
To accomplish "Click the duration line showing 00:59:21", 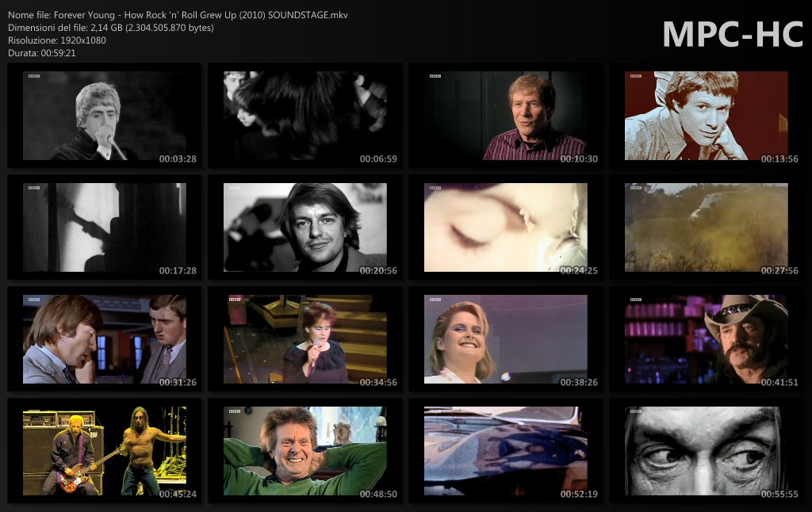I will point(41,53).
